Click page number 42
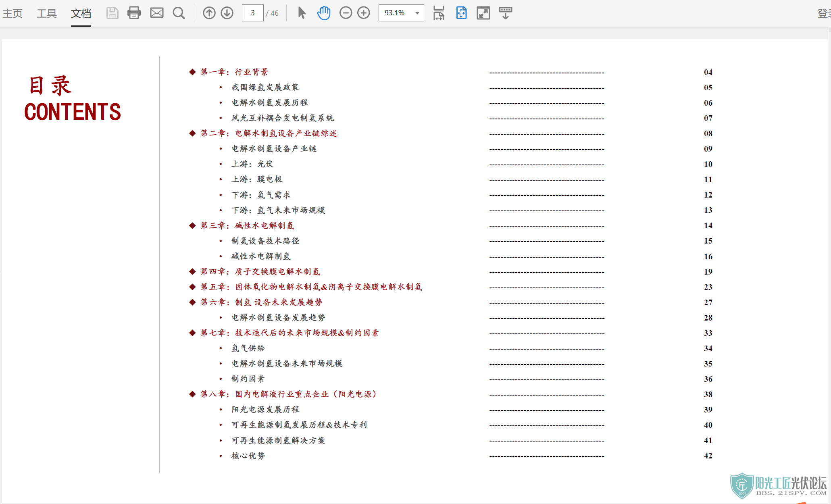 point(708,456)
